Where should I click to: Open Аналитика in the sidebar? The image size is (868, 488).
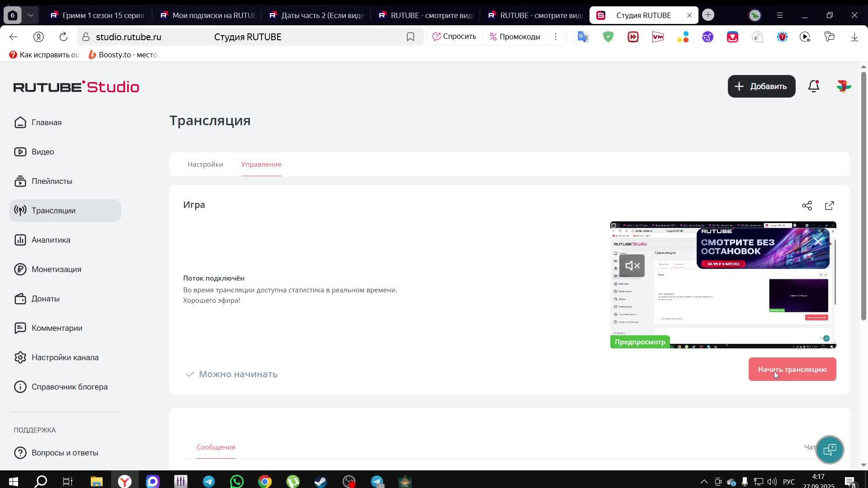51,240
